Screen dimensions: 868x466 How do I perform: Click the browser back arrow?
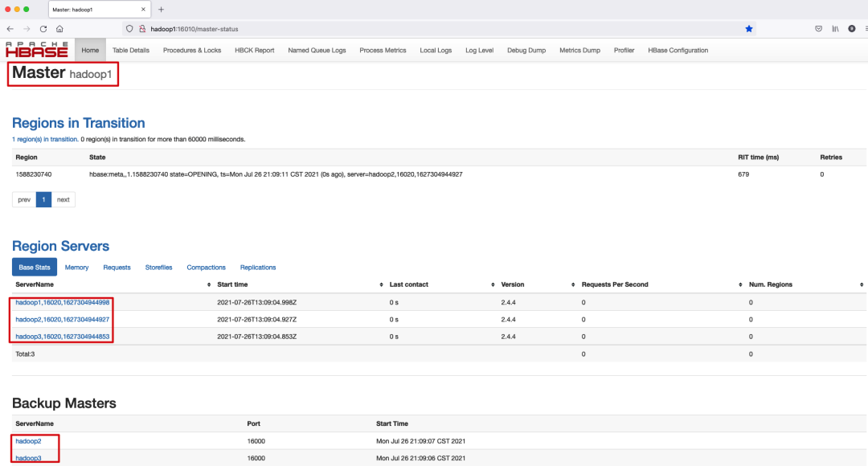pos(10,29)
